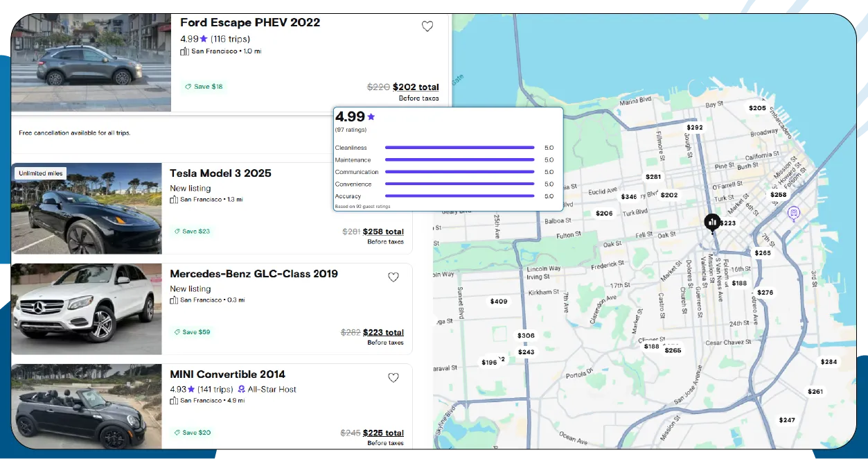Select the $205 map price marker

[x=757, y=108]
